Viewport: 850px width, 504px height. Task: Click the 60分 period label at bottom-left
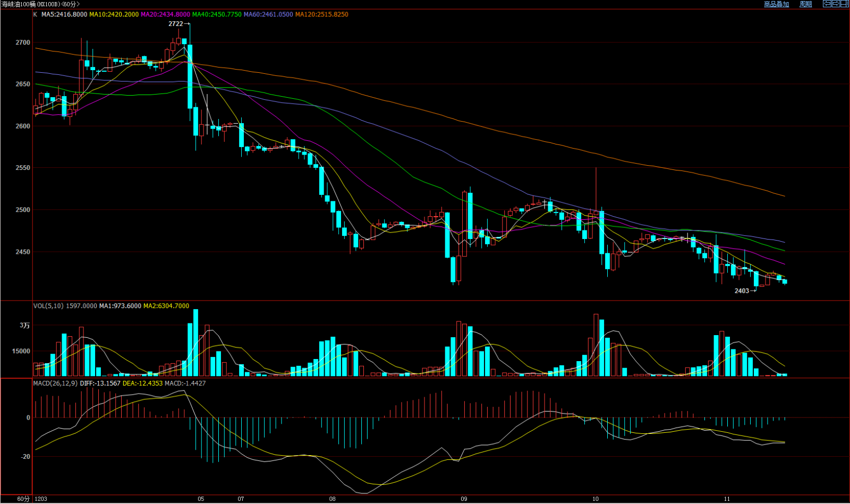click(23, 499)
